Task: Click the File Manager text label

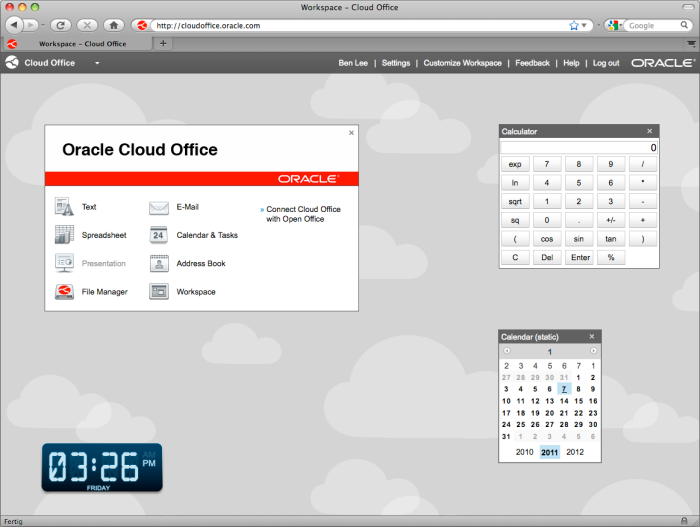Action: [104, 292]
